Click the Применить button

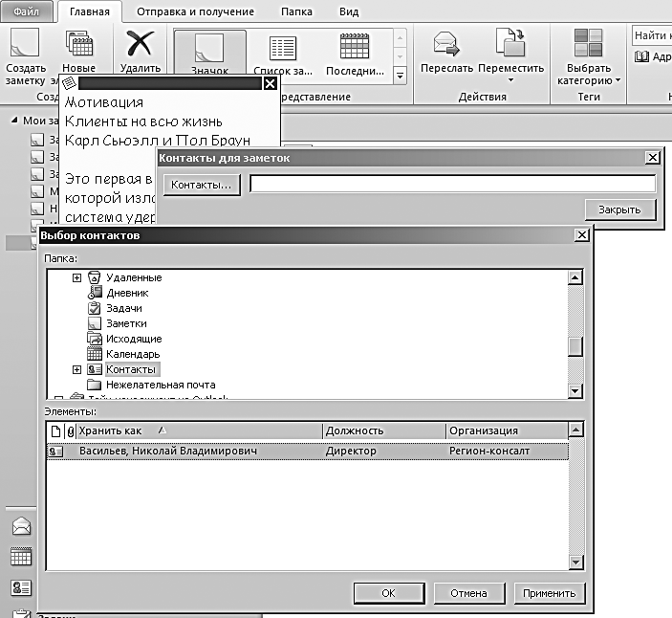click(549, 593)
